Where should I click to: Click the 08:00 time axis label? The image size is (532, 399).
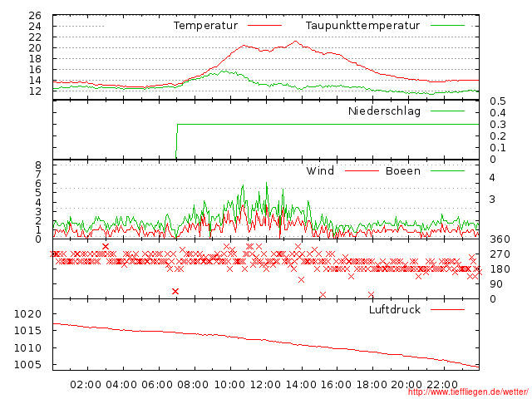coord(193,385)
